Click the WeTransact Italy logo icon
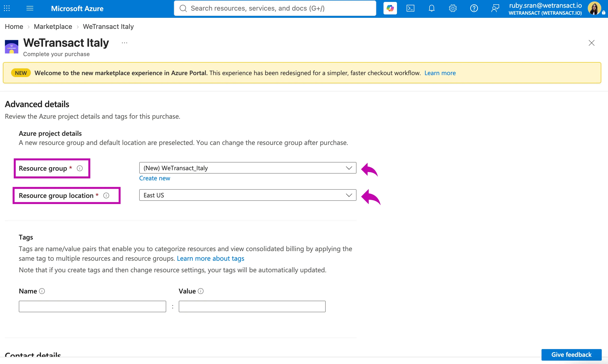This screenshot has width=608, height=364. [x=12, y=47]
